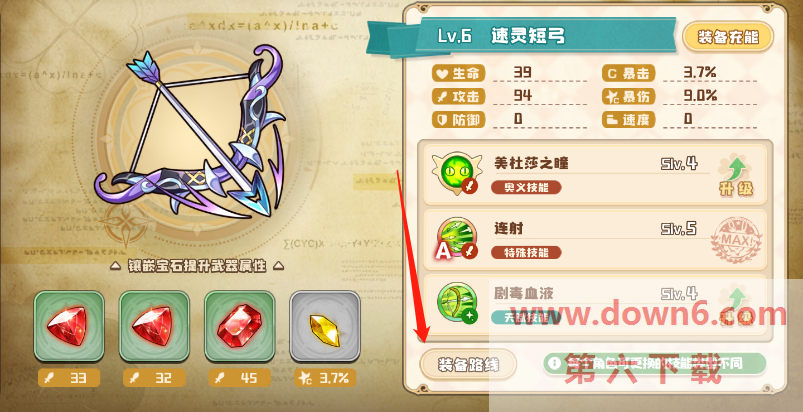Screen dimensions: 803x412
Task: Tap the 美杜莎之瞳 skill icon
Action: (x=455, y=173)
